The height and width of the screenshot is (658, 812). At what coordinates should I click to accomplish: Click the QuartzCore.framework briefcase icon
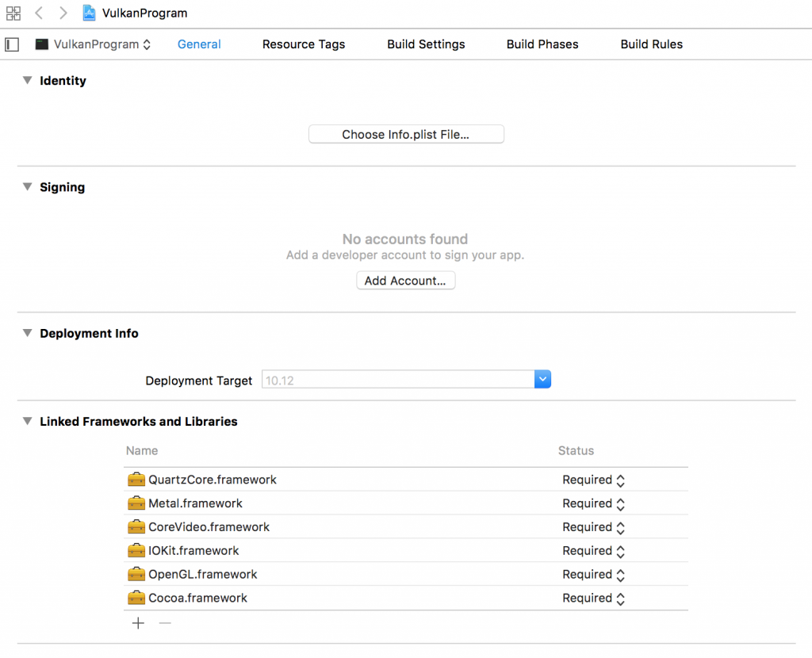point(136,479)
